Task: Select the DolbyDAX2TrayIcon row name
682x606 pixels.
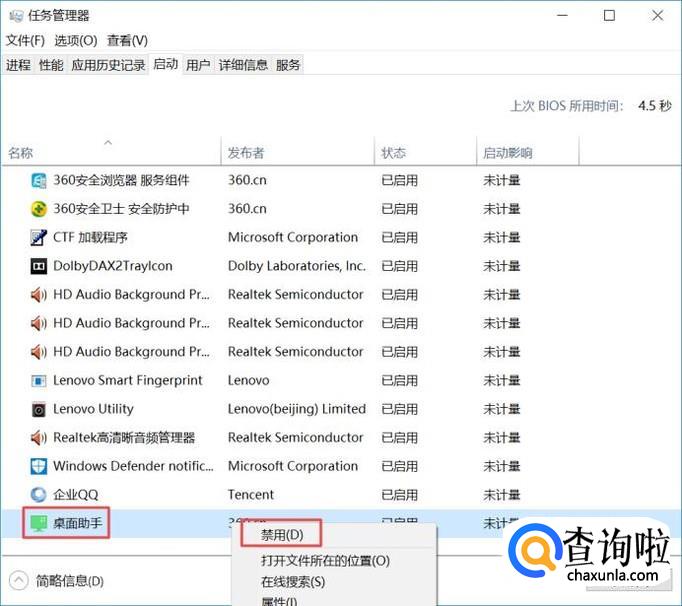Action: click(113, 266)
